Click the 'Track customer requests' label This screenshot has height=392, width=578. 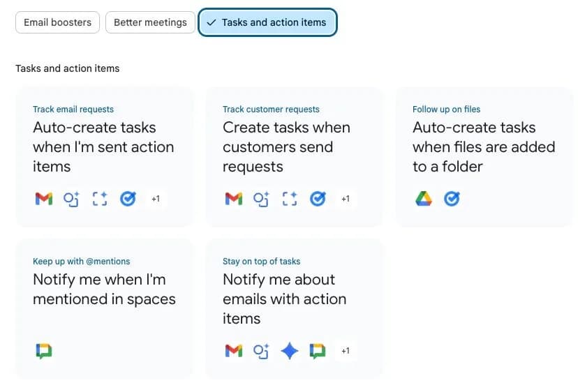(x=271, y=110)
